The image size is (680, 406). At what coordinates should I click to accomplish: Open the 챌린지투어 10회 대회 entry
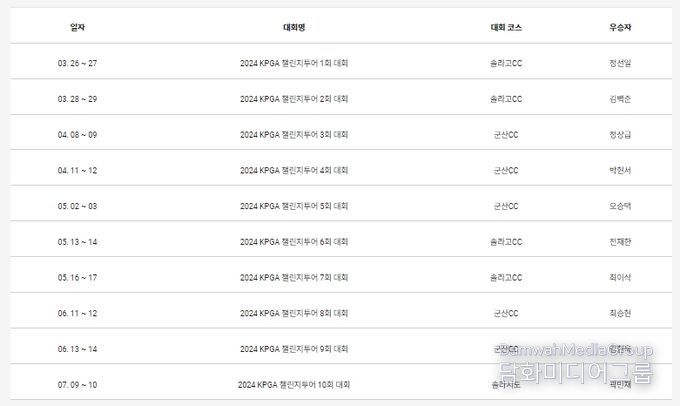coord(294,385)
